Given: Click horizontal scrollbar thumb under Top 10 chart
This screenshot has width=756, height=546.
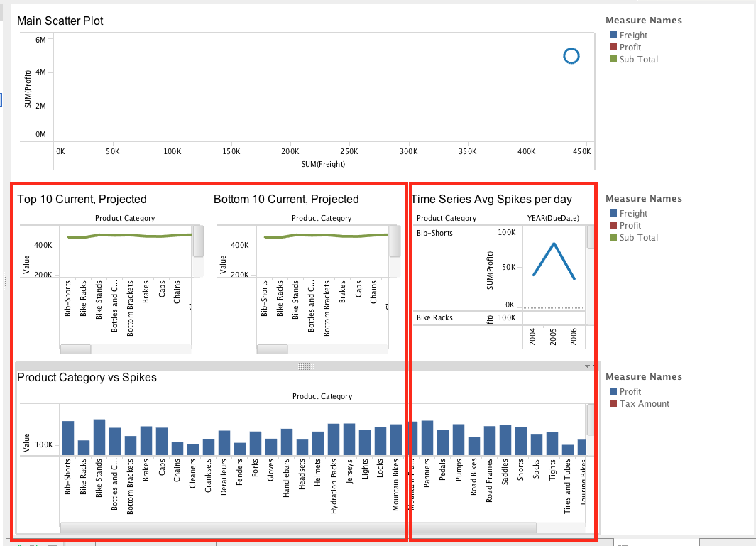Looking at the screenshot, I should pyautogui.click(x=75, y=349).
